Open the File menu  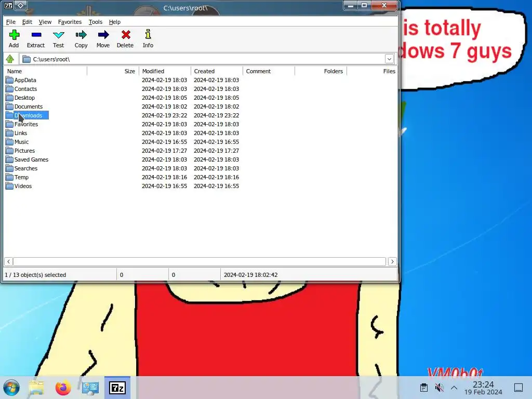(11, 22)
